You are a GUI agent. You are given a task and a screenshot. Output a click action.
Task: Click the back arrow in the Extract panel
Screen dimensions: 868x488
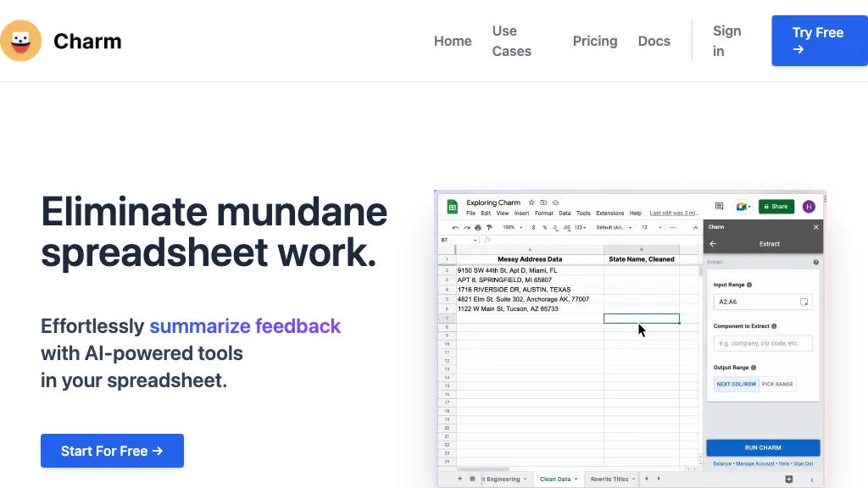pyautogui.click(x=713, y=244)
